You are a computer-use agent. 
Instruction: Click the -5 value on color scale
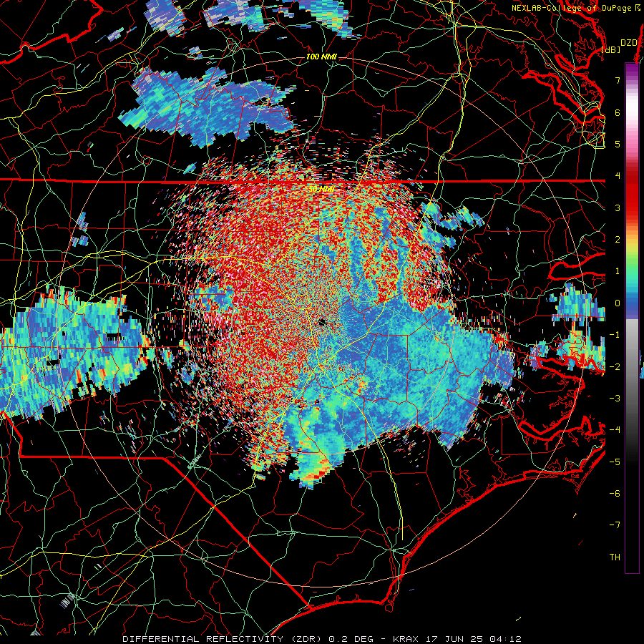615,462
